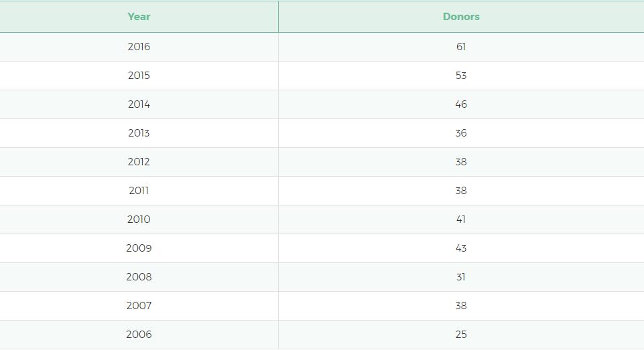
Task: Click the donors value 53
Action: pos(461,76)
